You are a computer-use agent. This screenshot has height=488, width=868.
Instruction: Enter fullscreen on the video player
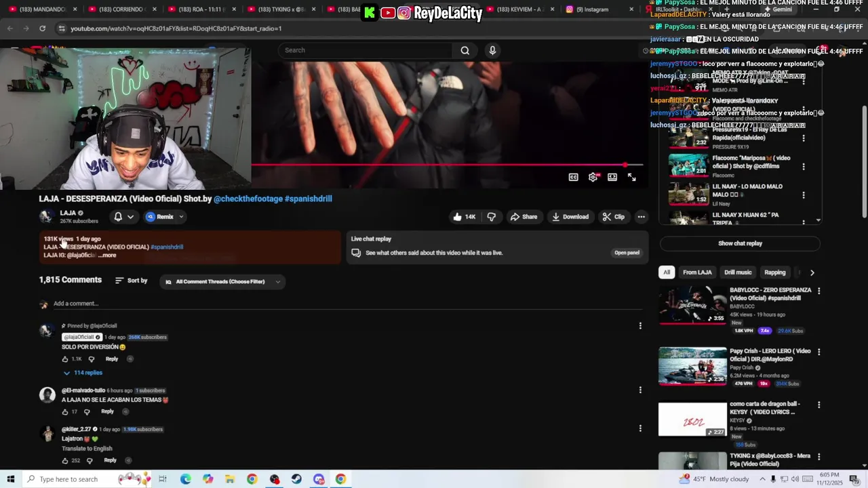tap(632, 177)
